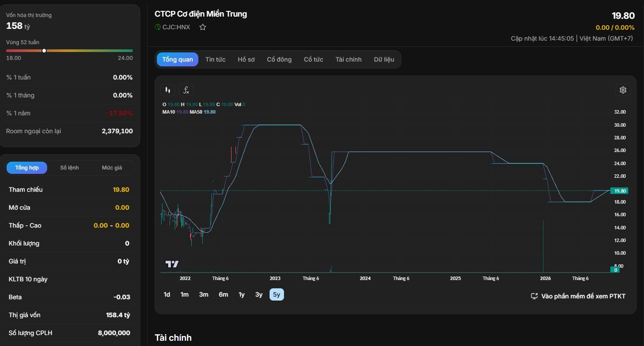
Task: Open the Tài chính tab
Action: pyautogui.click(x=348, y=59)
